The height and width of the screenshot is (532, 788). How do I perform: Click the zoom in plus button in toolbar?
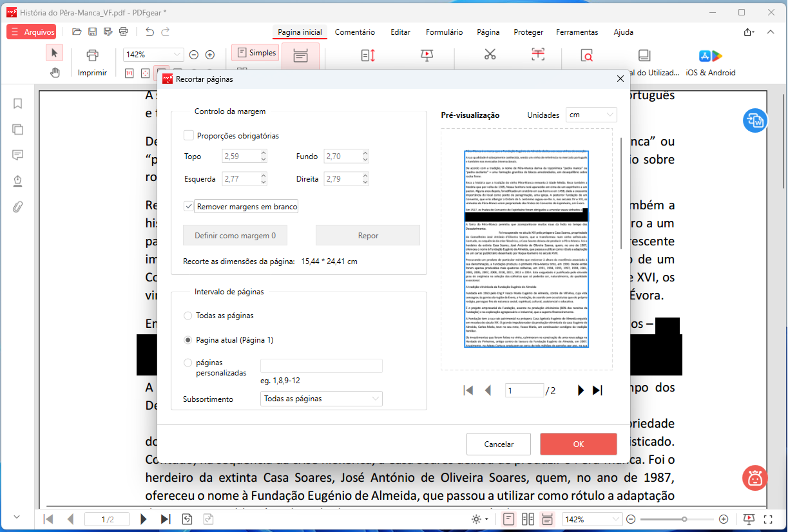point(209,55)
